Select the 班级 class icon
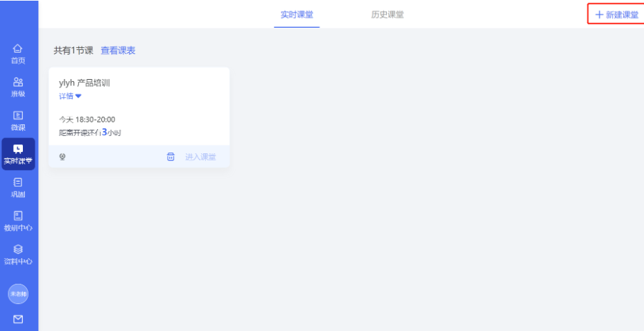This screenshot has height=331, width=644. point(18,83)
